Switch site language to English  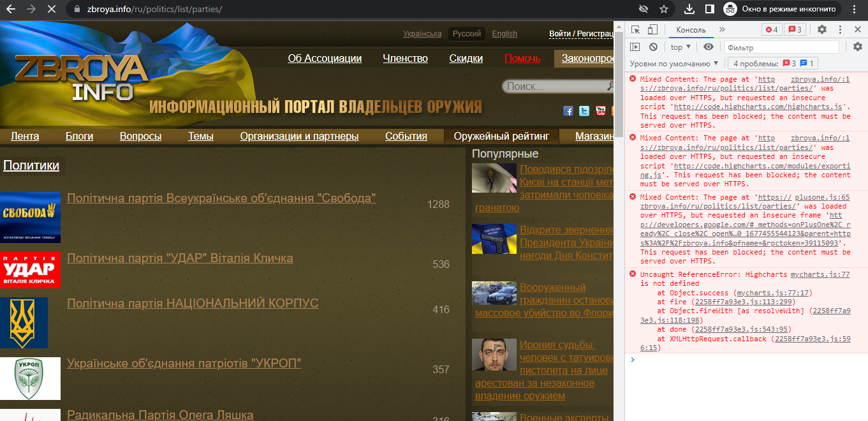(x=504, y=34)
